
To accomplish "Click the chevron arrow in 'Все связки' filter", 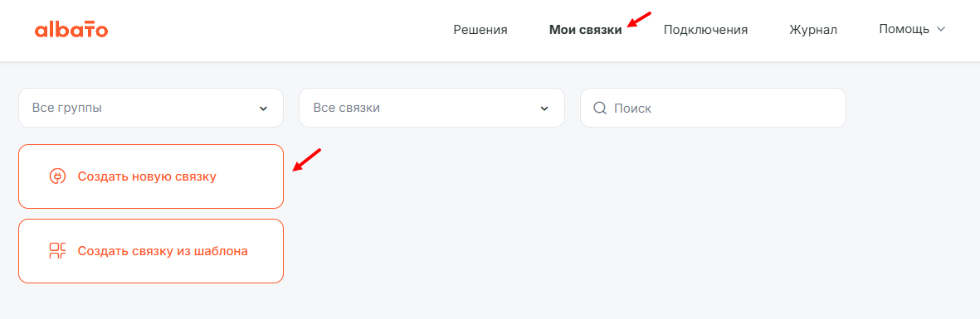I will tap(544, 109).
